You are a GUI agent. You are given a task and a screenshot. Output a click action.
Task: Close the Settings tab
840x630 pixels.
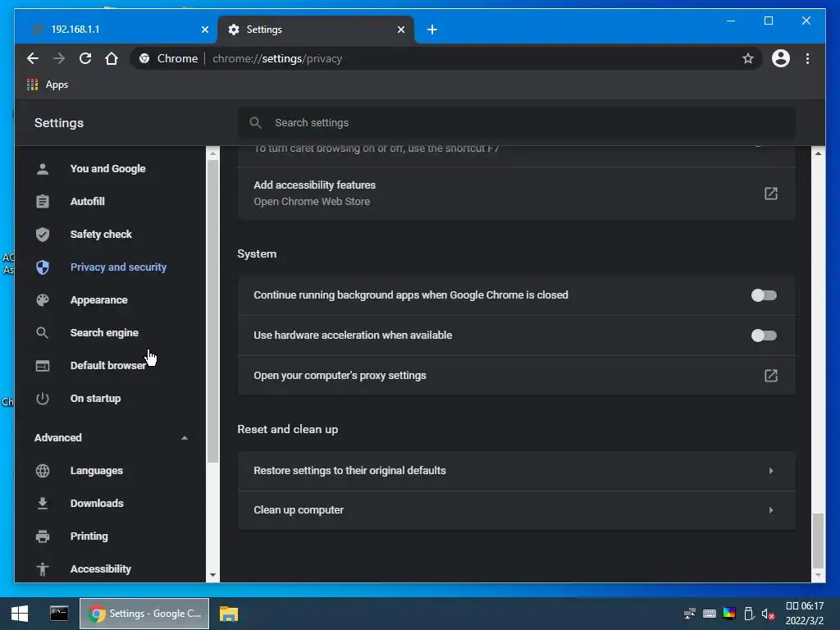(x=400, y=30)
